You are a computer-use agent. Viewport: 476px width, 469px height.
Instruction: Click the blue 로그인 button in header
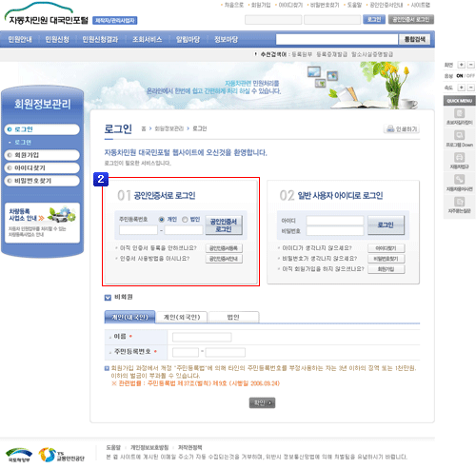pyautogui.click(x=374, y=19)
